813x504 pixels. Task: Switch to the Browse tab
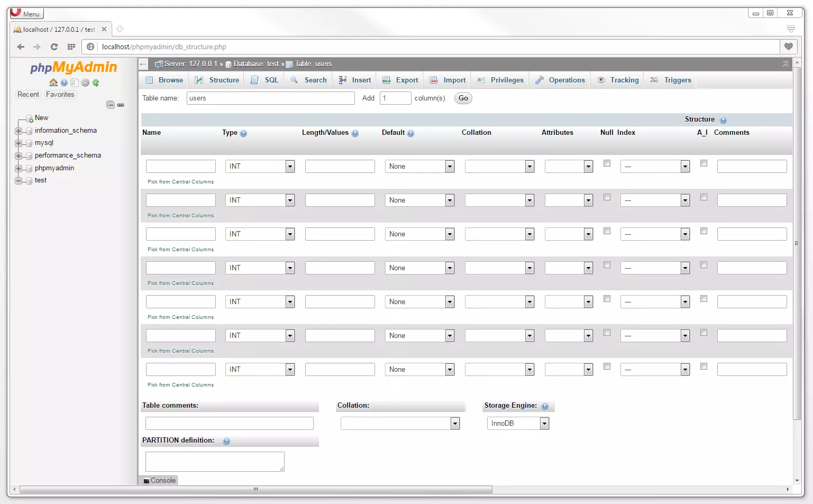(x=164, y=80)
